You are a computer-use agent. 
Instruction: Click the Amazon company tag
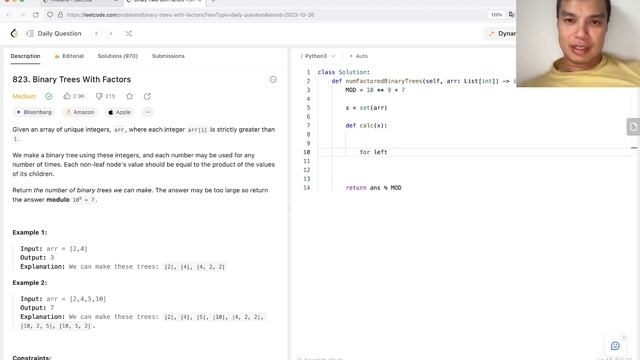coord(80,112)
